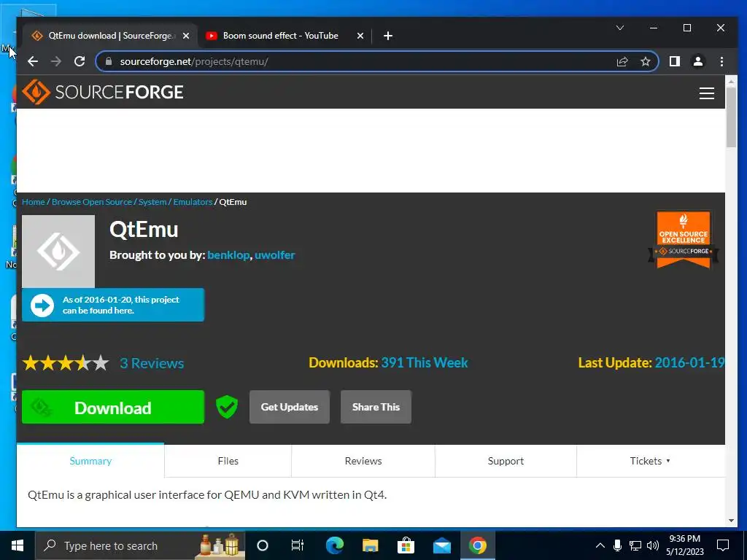This screenshot has width=747, height=560.
Task: Open Microsoft Store from taskbar
Action: click(x=406, y=545)
